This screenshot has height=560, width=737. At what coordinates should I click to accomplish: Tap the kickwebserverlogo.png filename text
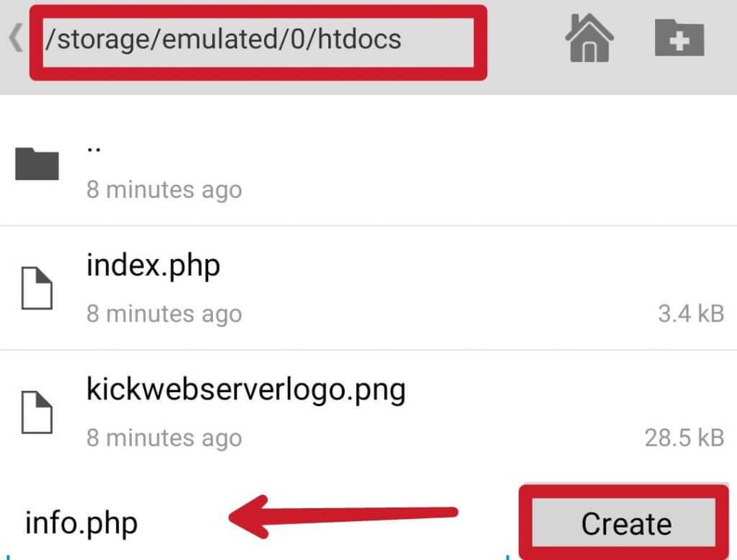click(x=246, y=389)
